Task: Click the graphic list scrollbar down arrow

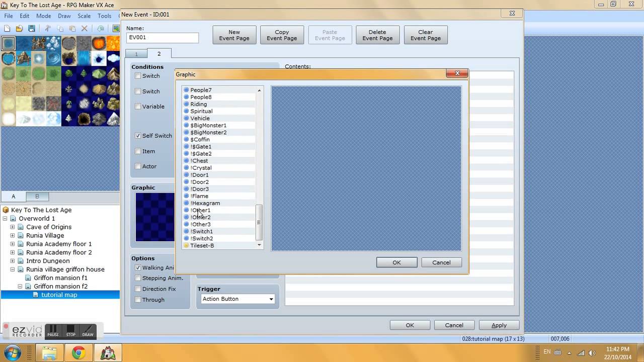Action: pyautogui.click(x=259, y=245)
